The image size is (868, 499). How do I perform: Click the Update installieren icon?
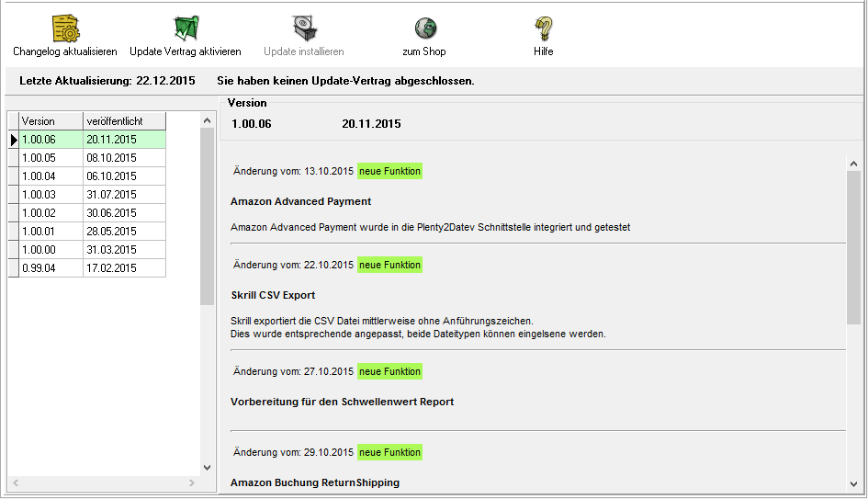pos(304,28)
